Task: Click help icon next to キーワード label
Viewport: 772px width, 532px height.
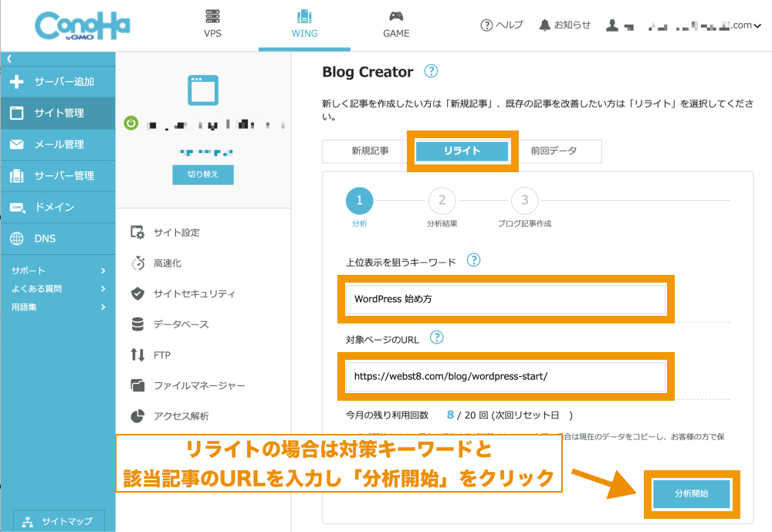Action: coord(474,260)
